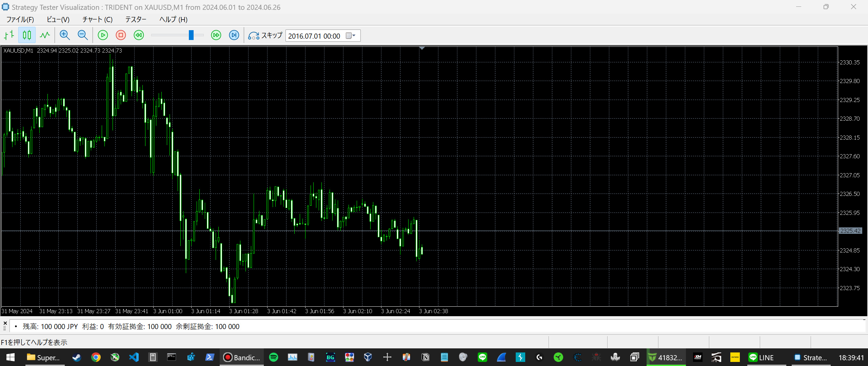Toggle candlestick chart mode
Viewport: 868px width, 366px height.
click(x=27, y=35)
